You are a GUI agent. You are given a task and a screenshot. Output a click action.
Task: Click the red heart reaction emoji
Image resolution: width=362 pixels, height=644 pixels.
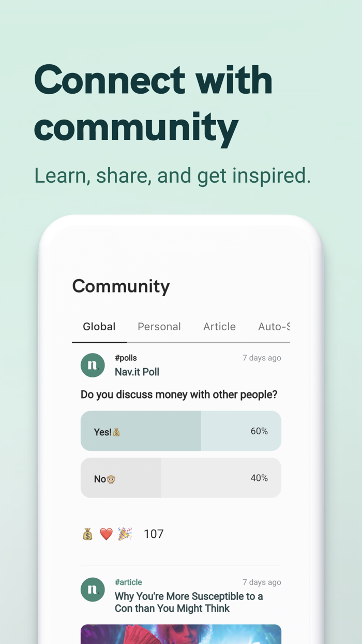pyautogui.click(x=106, y=534)
